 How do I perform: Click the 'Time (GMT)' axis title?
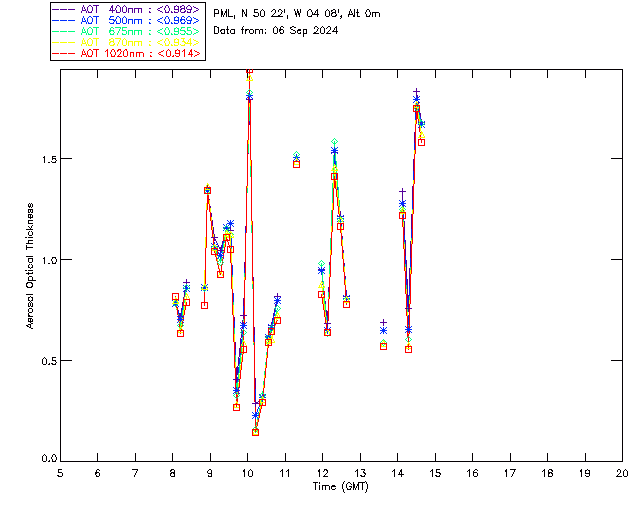[340, 486]
